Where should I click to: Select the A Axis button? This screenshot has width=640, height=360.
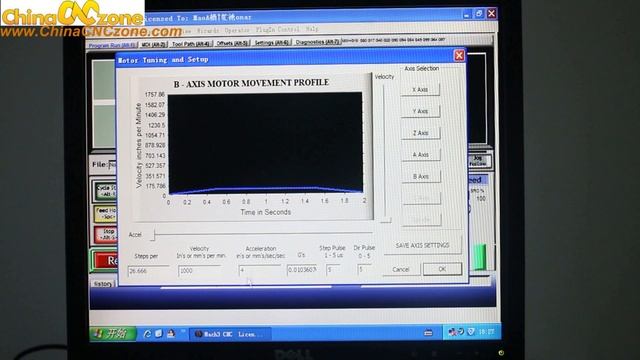click(x=420, y=155)
